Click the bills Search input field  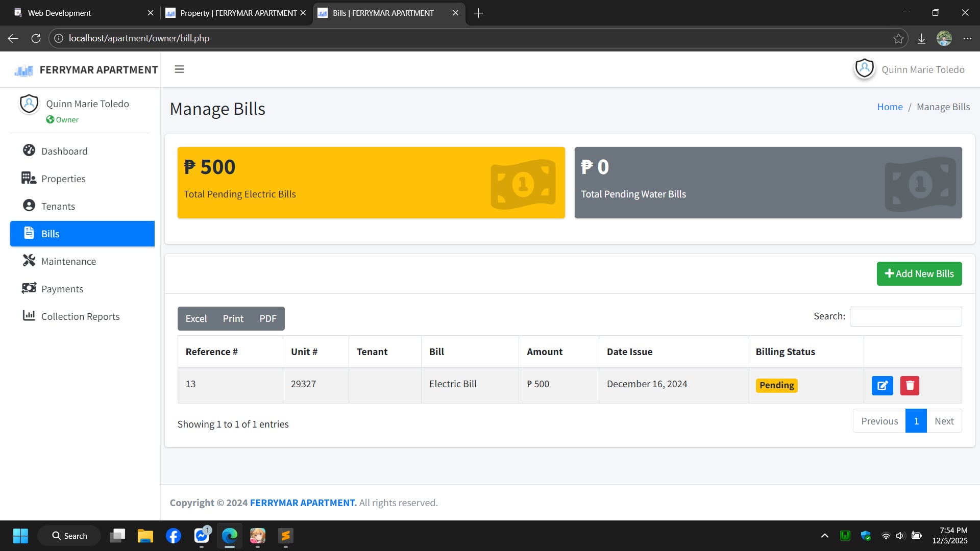coord(905,316)
